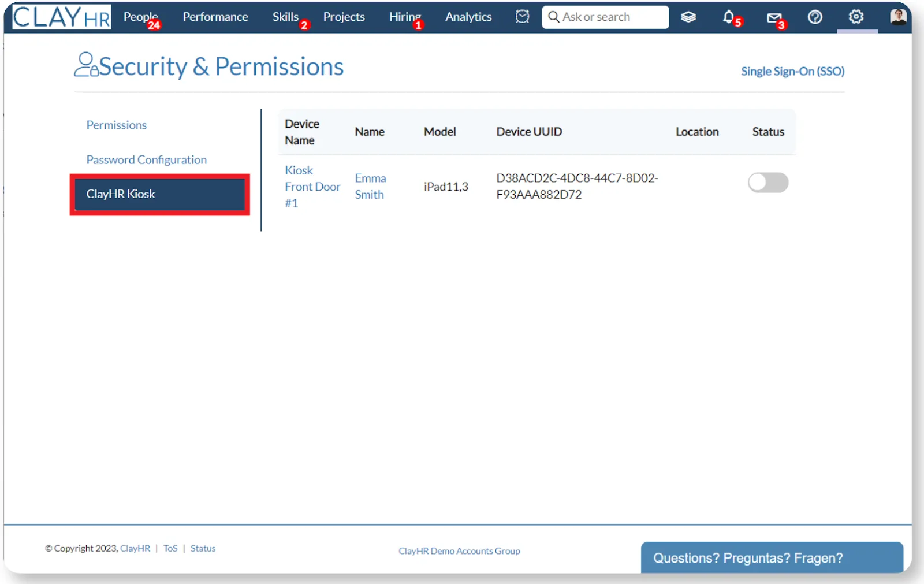Open the Single Sign-On (SSO) link
This screenshot has height=584, width=924.
click(x=792, y=71)
